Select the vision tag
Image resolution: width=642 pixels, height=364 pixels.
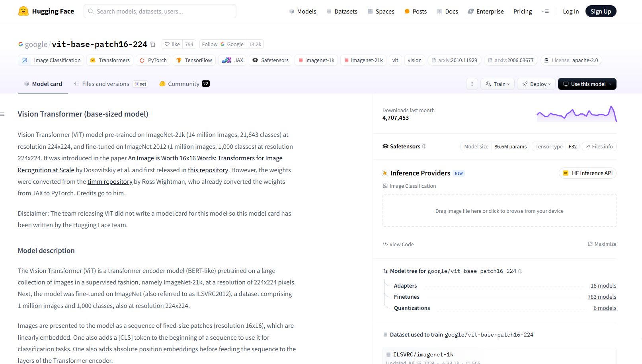tap(414, 60)
